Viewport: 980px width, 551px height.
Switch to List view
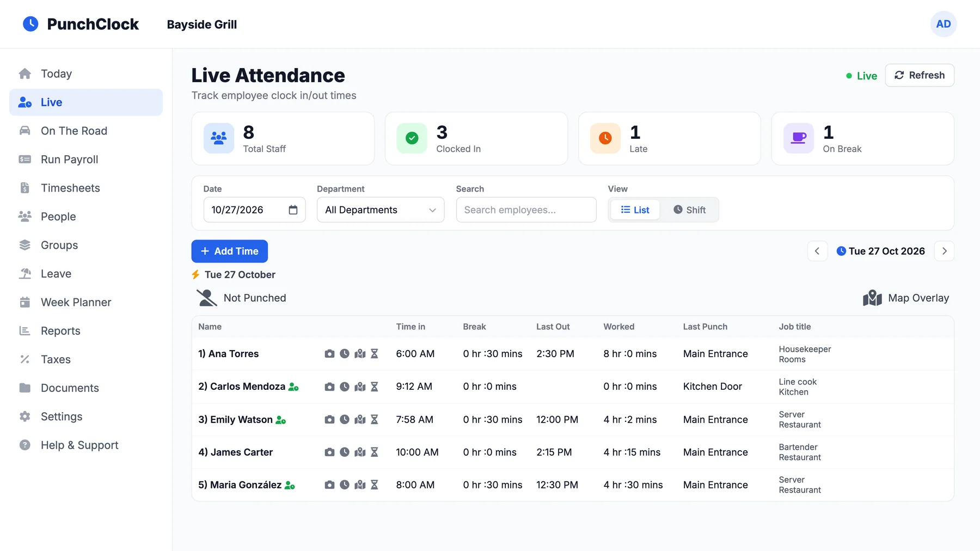click(x=635, y=210)
